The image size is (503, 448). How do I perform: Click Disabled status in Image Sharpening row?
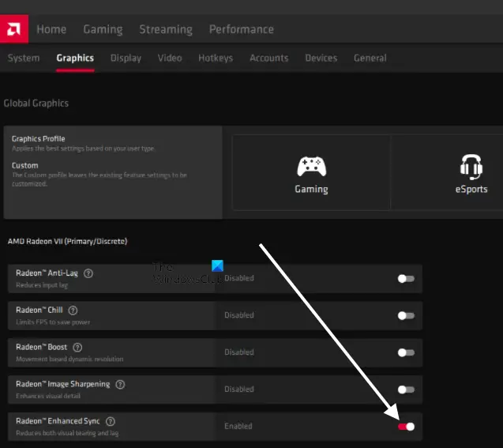[239, 389]
